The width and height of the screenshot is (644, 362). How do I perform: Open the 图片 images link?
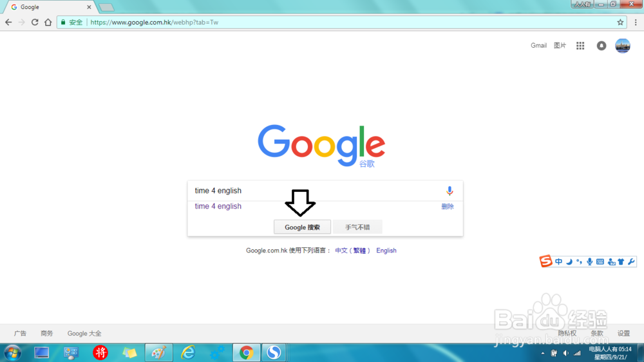560,46
